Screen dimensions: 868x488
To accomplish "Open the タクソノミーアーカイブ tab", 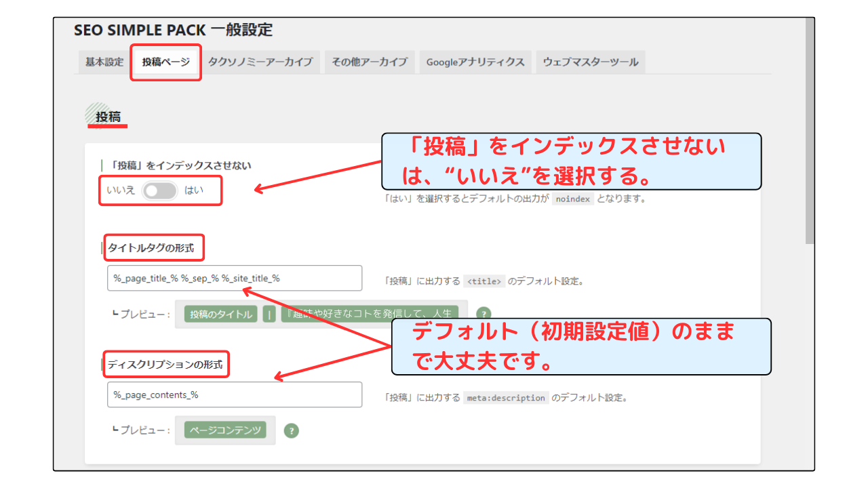I will coord(260,62).
